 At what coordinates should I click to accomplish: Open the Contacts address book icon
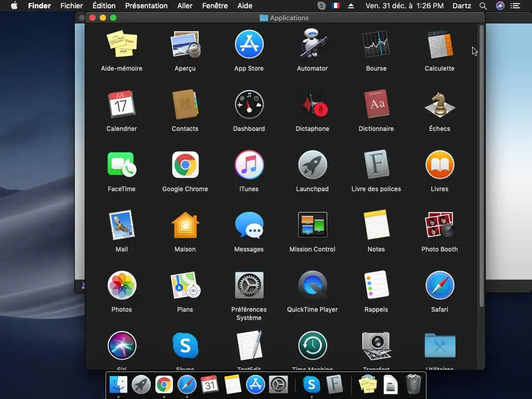(185, 104)
